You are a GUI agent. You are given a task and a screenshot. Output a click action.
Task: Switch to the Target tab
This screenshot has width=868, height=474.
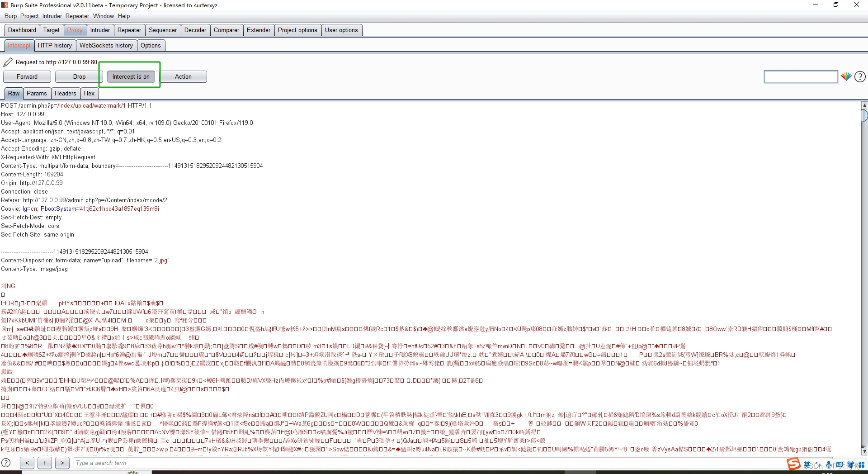(52, 30)
